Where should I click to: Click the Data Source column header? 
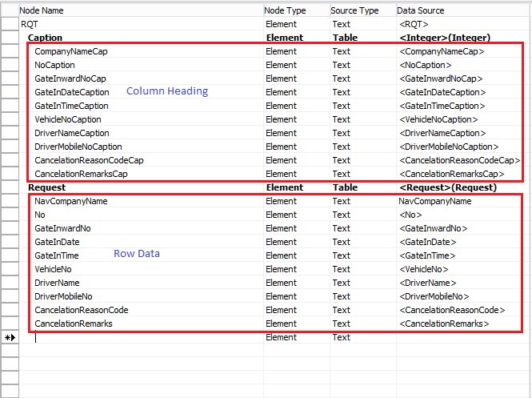click(422, 10)
